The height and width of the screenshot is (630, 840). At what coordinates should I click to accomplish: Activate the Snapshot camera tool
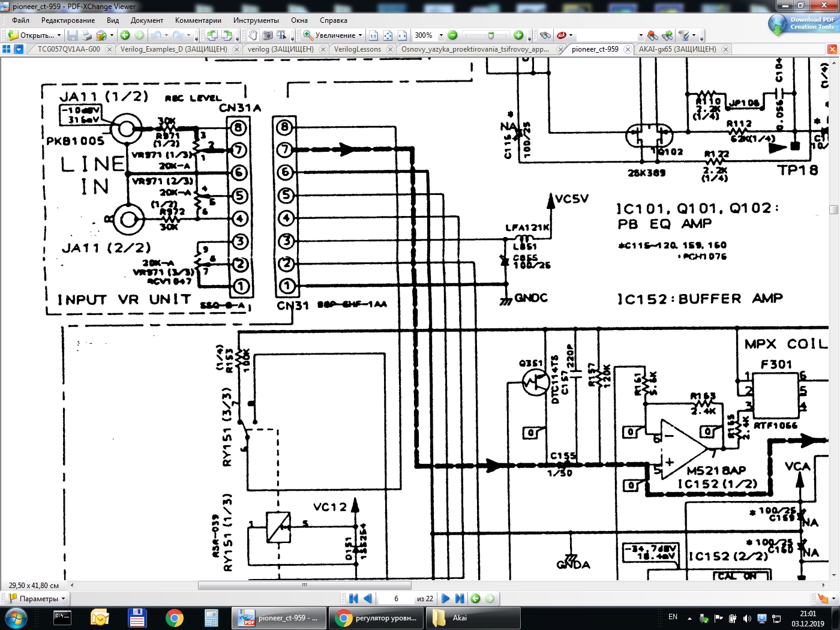click(268, 35)
